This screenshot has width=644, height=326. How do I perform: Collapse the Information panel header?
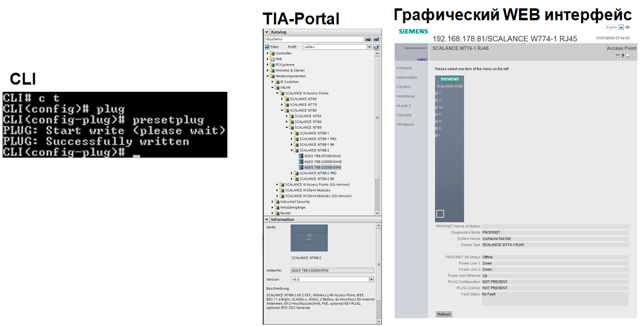click(x=267, y=219)
